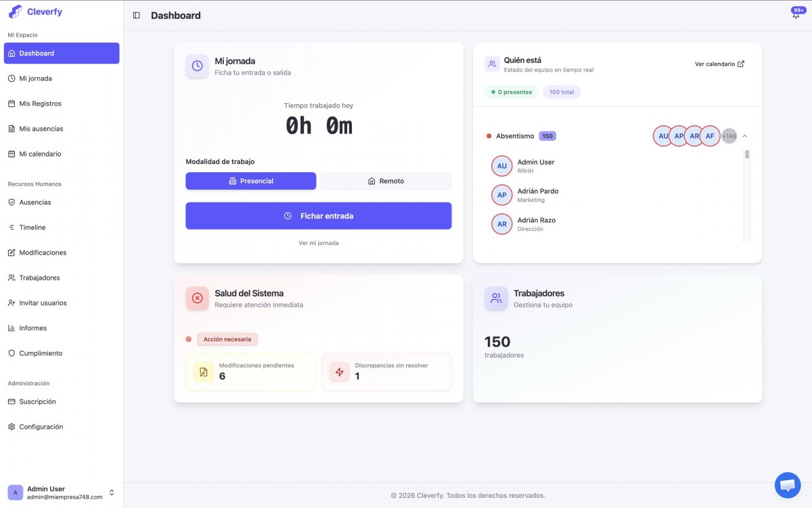Select Presencial work mode
812x508 pixels.
250,181
